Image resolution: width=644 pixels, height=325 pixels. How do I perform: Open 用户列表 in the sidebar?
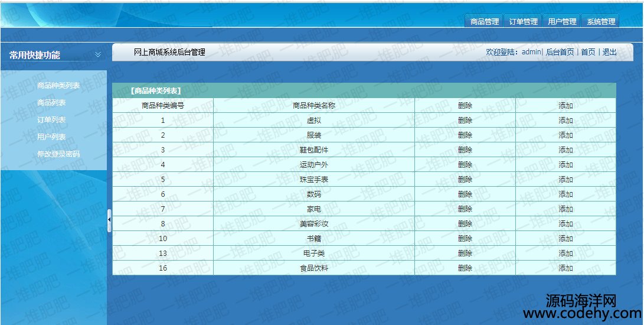(51, 137)
